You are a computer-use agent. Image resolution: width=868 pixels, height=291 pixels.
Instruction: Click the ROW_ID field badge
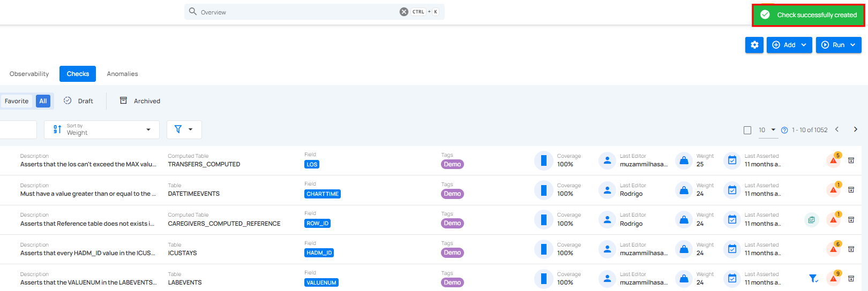tap(317, 224)
